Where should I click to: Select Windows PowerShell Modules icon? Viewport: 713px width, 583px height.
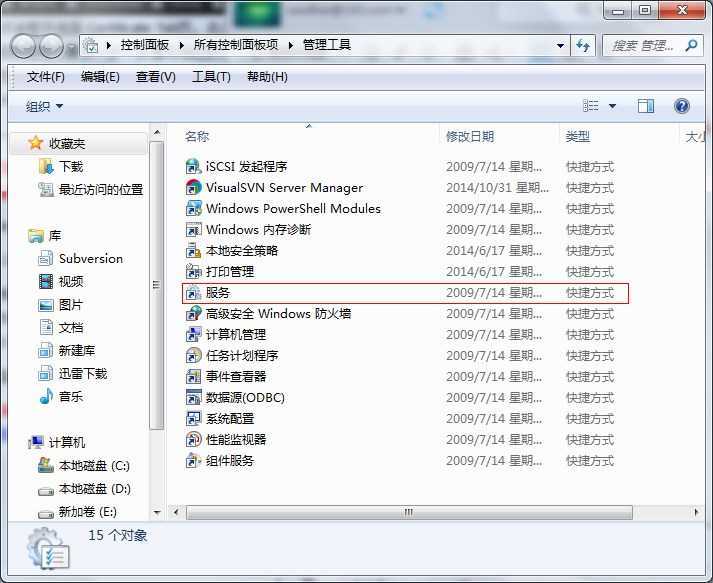point(193,208)
